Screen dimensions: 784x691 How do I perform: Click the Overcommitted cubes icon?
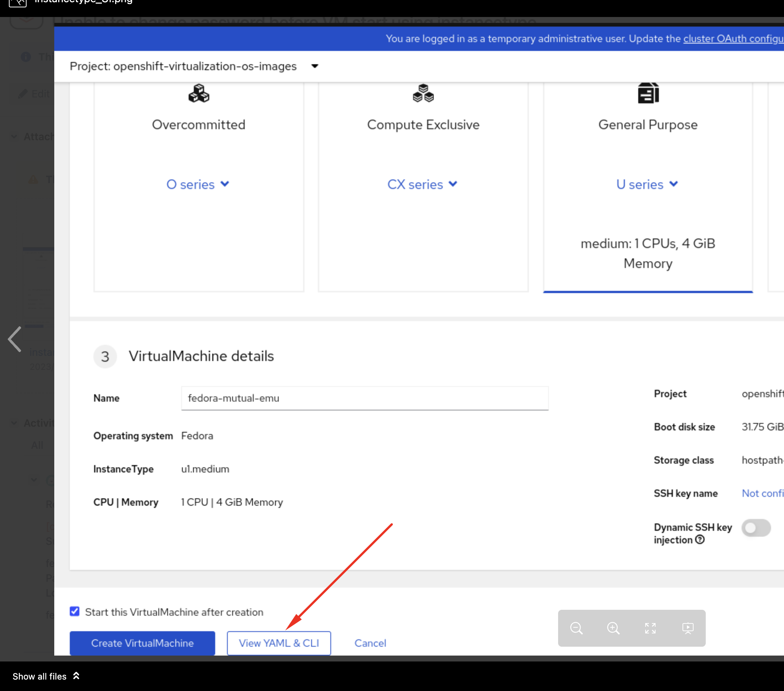[x=199, y=94]
